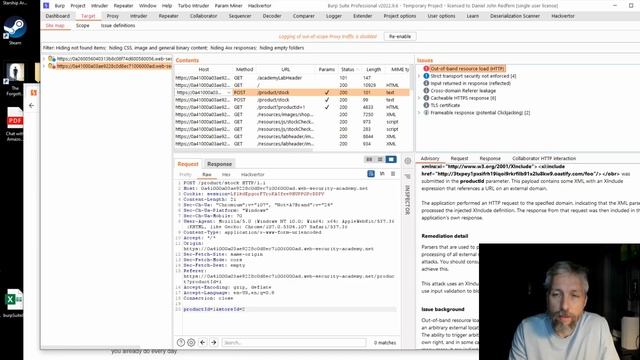Click the Inspector panel collapse icon
640x360 pixels.
(407, 176)
